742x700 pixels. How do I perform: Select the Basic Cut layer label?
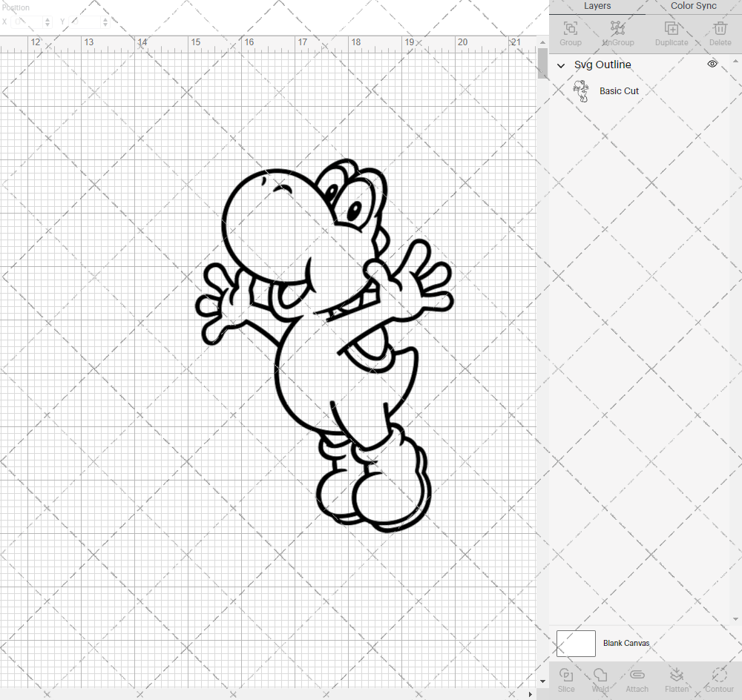click(x=619, y=90)
